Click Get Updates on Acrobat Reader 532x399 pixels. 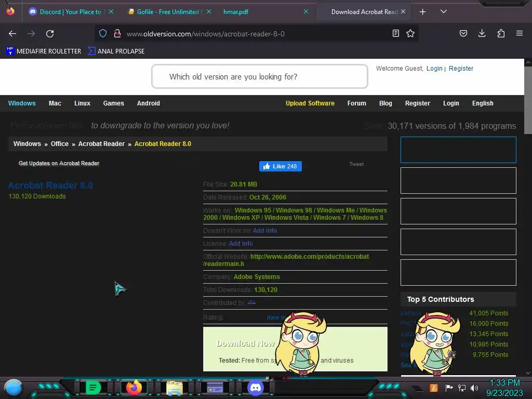point(59,163)
